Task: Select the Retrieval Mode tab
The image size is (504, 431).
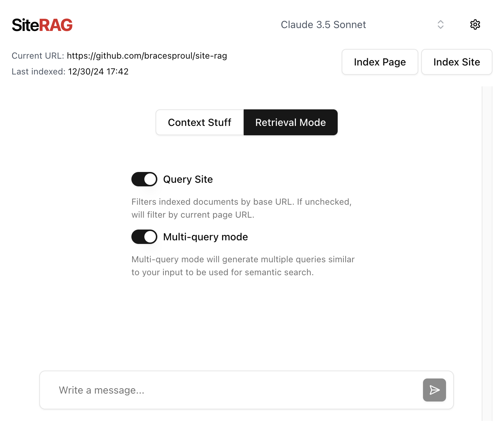Action: click(291, 122)
